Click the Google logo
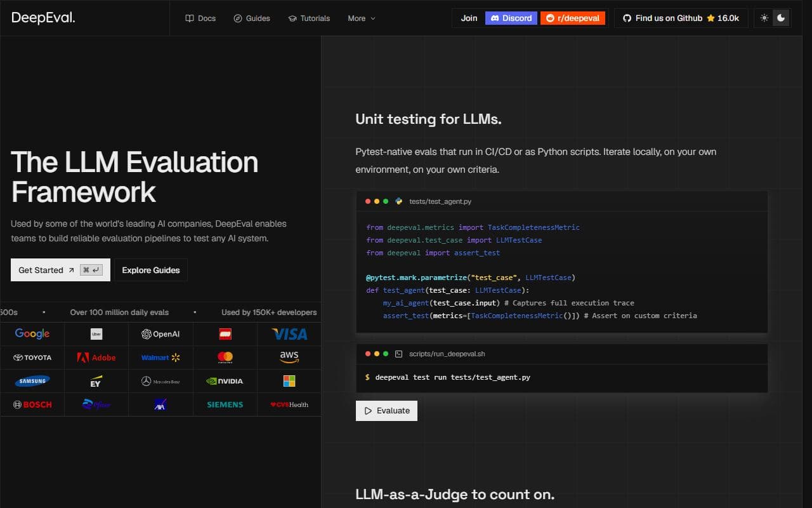Viewport: 812px width, 508px height. [32, 333]
